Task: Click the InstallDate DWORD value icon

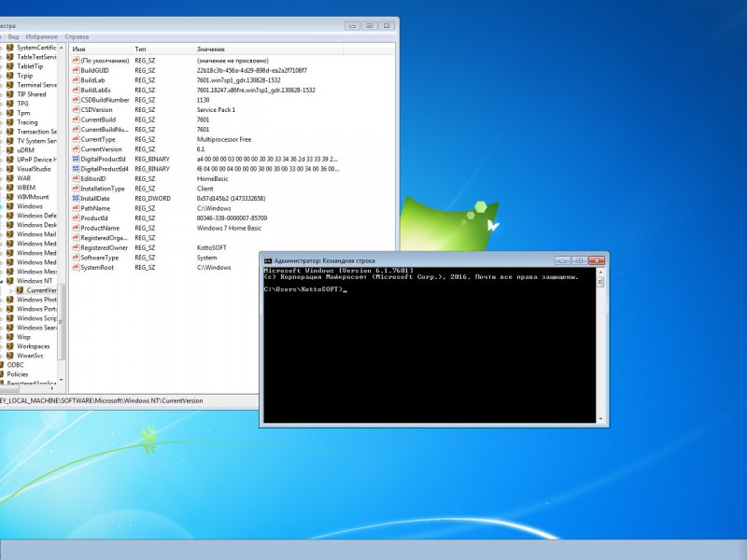Action: tap(76, 198)
